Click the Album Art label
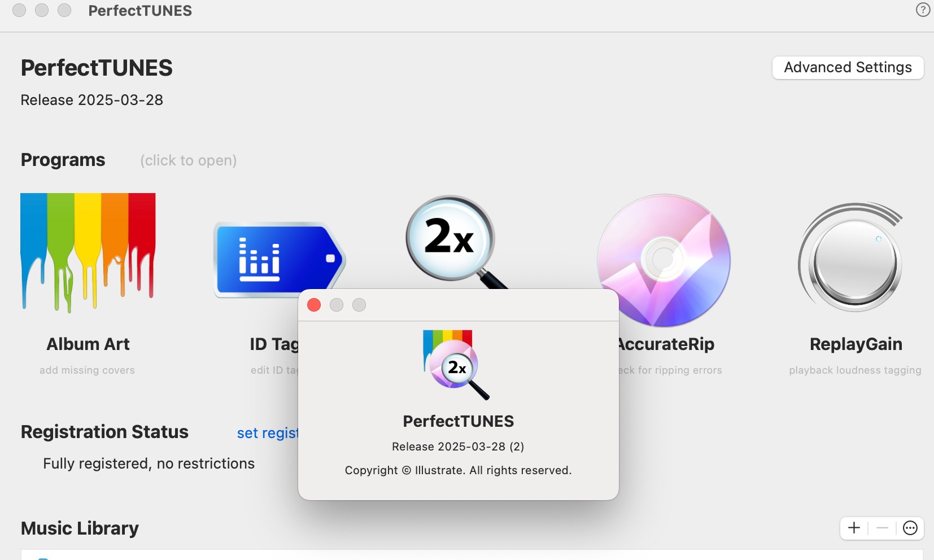Screen dimensions: 934x560 point(88,344)
